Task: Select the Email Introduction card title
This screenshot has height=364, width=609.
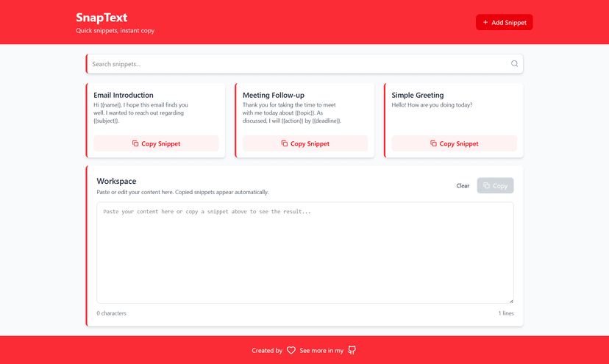Action: pos(124,95)
